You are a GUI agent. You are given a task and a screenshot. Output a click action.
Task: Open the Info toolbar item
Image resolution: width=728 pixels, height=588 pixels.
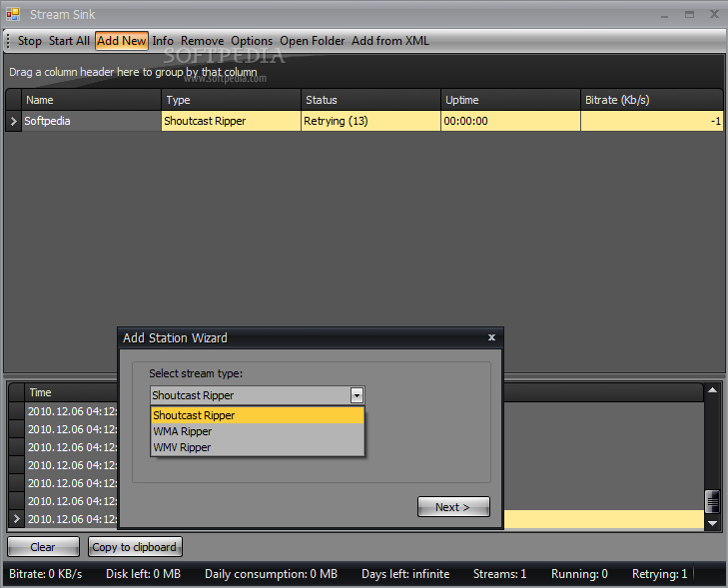tap(163, 41)
